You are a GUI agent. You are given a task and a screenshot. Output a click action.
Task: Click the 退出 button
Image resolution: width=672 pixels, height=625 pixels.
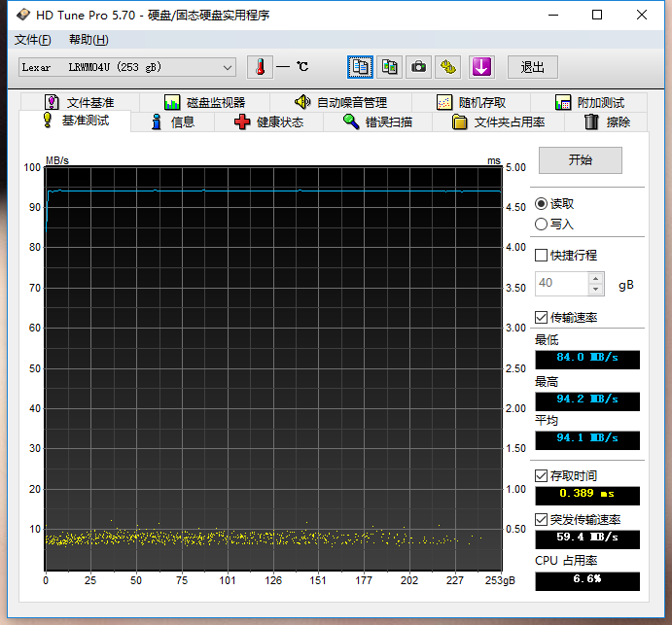532,67
